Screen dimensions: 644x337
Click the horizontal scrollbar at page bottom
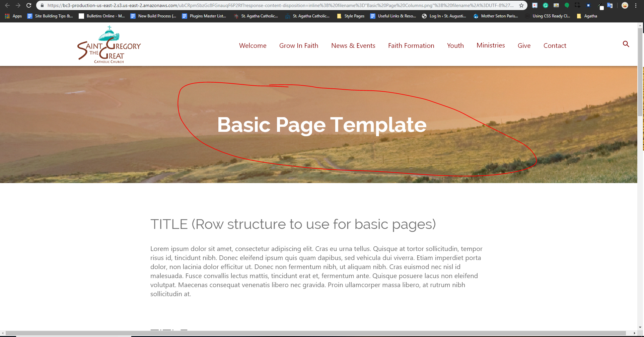(x=315, y=333)
